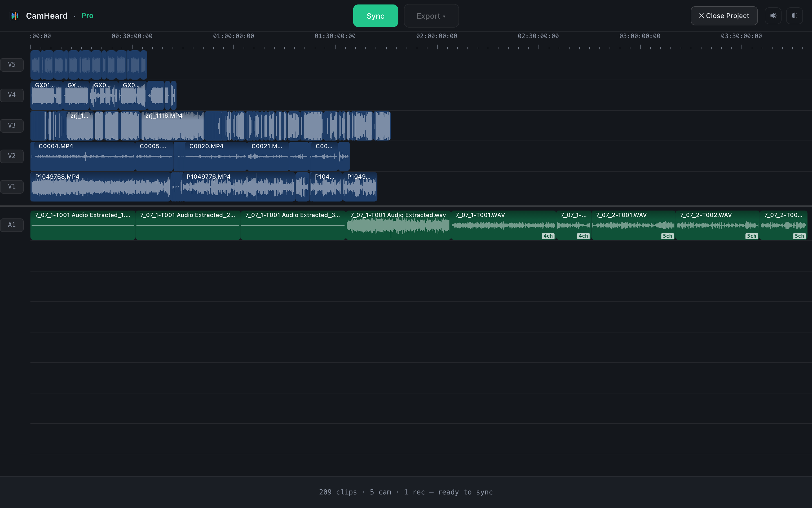Select clip C0021.M... on V2
The image size is (812, 508).
(x=268, y=156)
